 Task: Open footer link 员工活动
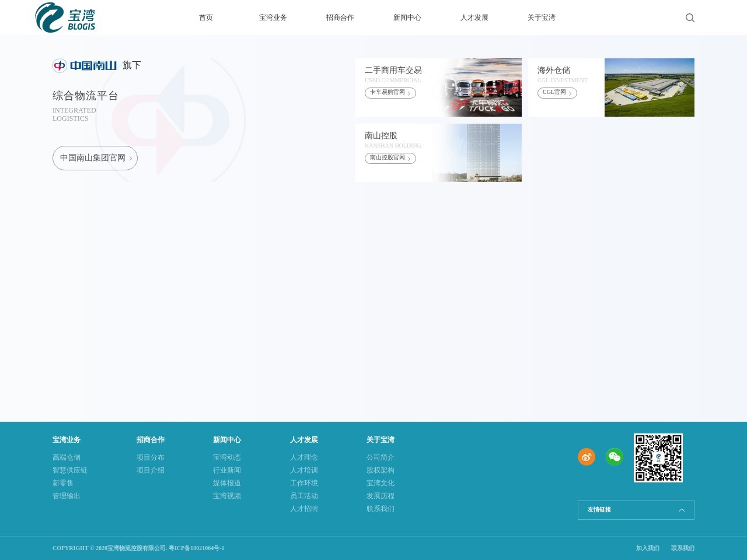point(304,496)
